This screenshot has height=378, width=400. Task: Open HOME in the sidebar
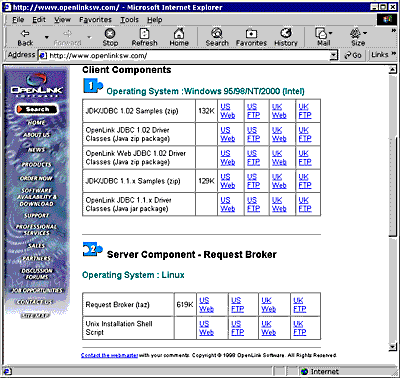tap(36, 123)
